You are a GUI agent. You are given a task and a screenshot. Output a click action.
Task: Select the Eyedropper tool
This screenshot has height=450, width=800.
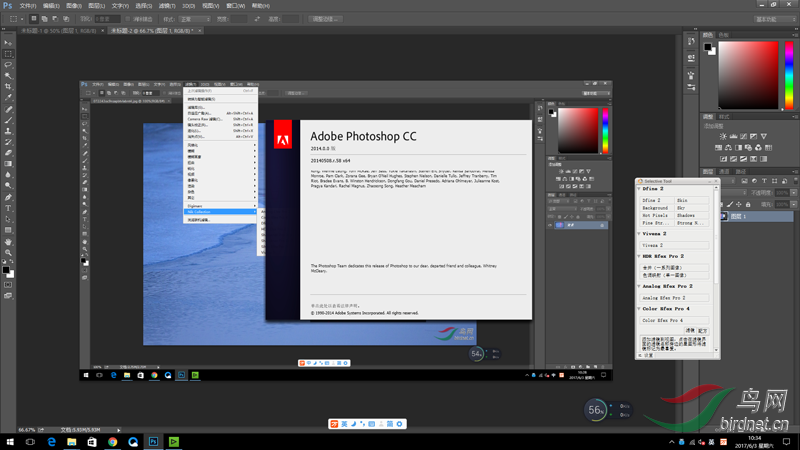(x=8, y=97)
